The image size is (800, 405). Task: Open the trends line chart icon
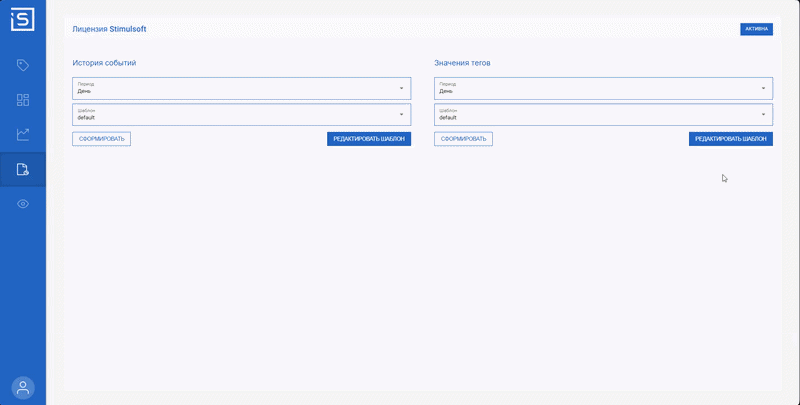pyautogui.click(x=23, y=134)
